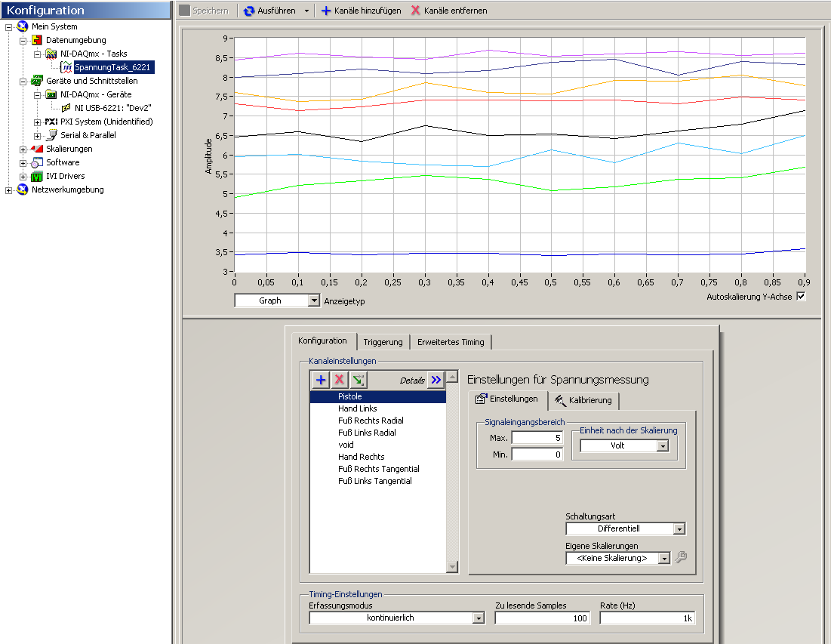The image size is (831, 644).
Task: Select the Hand Rechts channel
Action: click(x=361, y=457)
